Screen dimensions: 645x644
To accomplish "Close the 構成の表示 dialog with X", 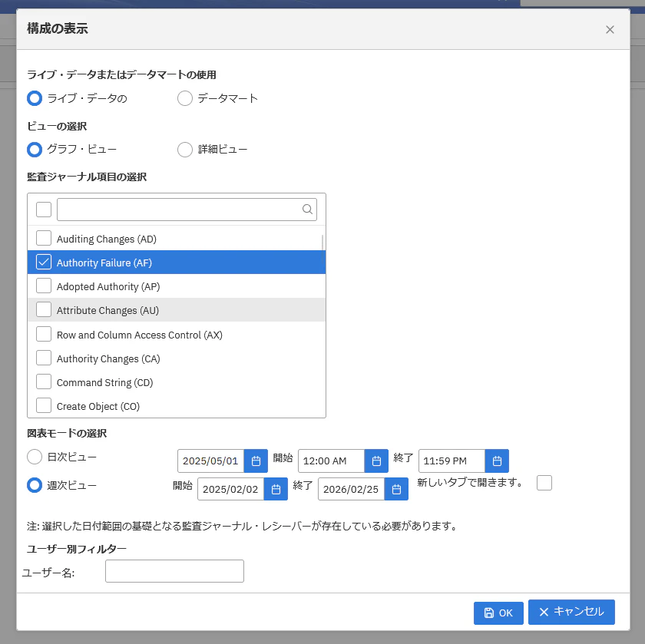I will coord(610,30).
